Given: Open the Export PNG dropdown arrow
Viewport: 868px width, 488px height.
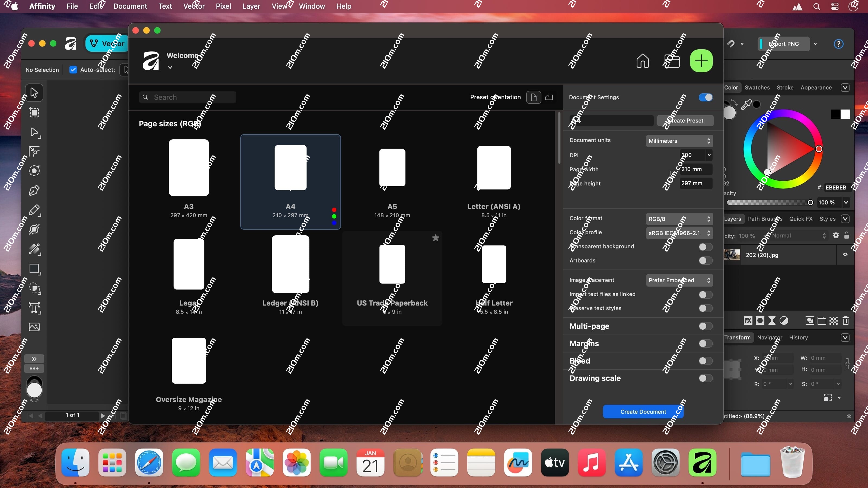Looking at the screenshot, I should pyautogui.click(x=815, y=44).
